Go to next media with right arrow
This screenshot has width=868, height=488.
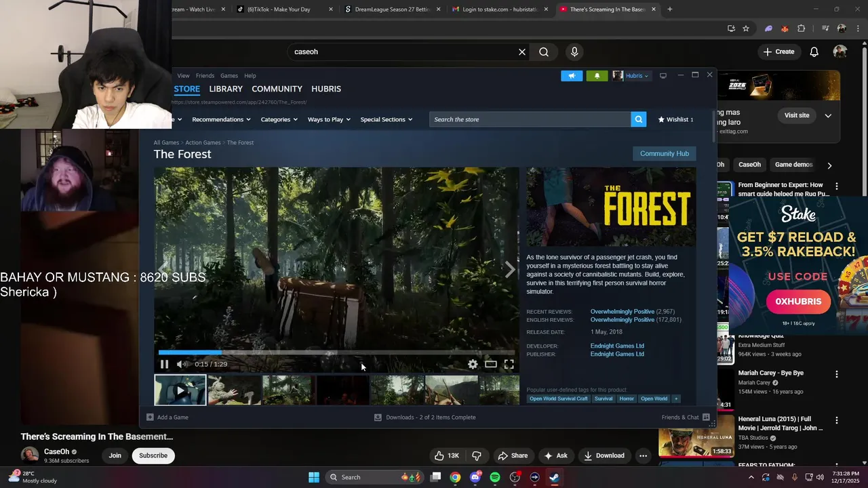pos(510,269)
